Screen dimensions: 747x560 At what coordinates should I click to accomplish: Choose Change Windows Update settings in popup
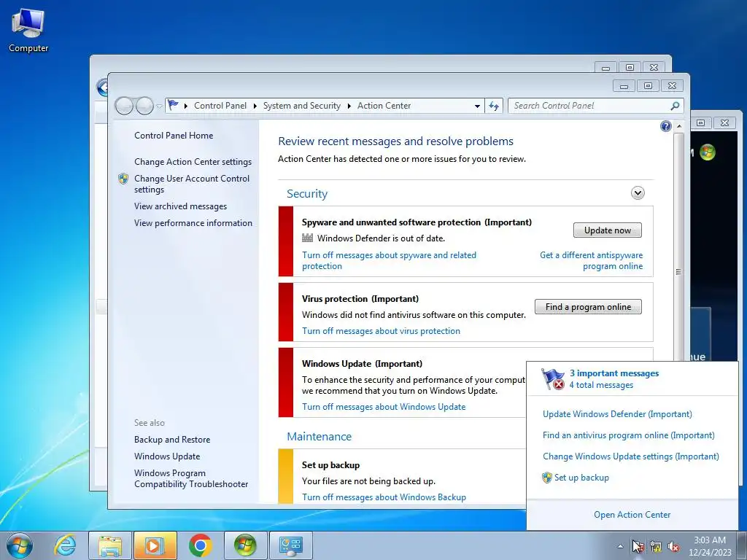(631, 456)
